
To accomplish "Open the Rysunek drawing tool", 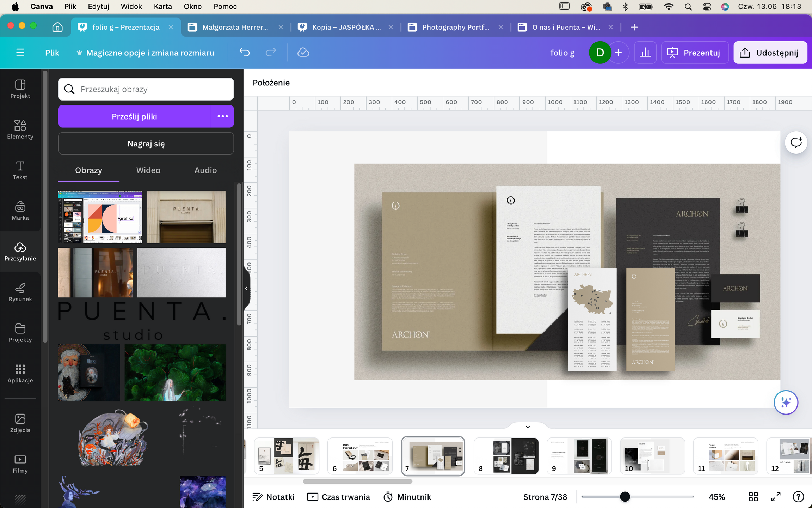I will click(20, 292).
